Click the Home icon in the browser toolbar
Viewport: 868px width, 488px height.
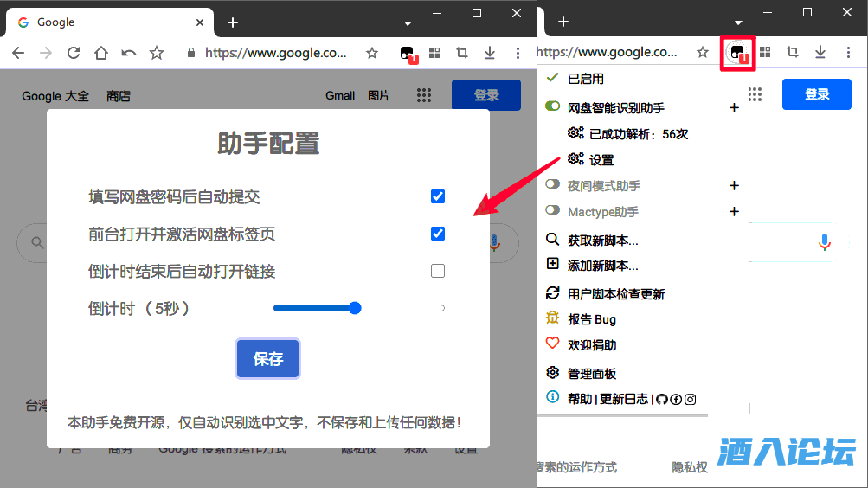pos(101,53)
